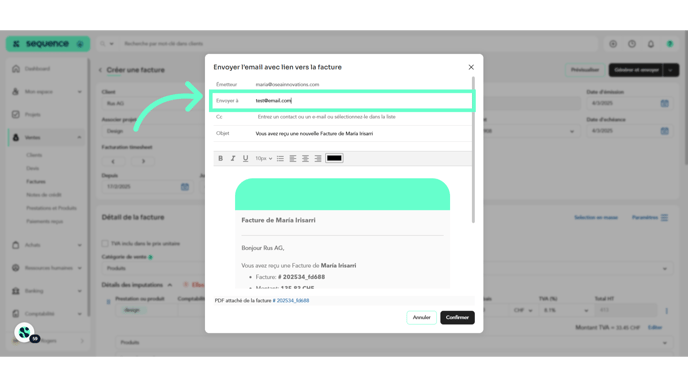688x387 pixels.
Task: Toggle TVA inclu dans le prix unitaire
Action: coord(105,244)
